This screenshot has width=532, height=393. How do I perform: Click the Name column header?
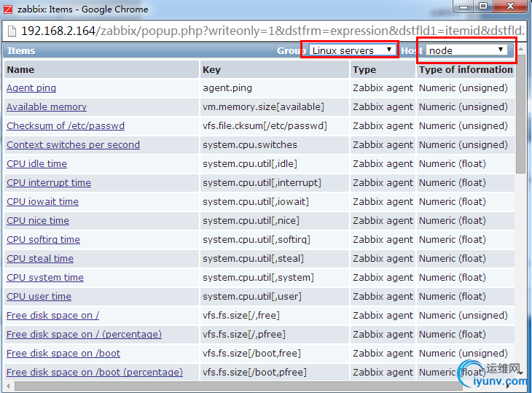[x=101, y=69]
